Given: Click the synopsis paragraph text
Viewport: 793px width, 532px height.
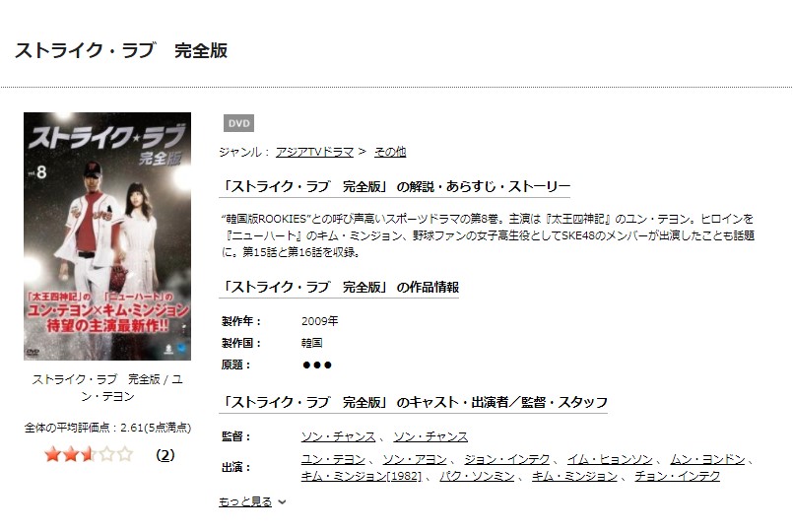Looking at the screenshot, I should click(x=488, y=235).
